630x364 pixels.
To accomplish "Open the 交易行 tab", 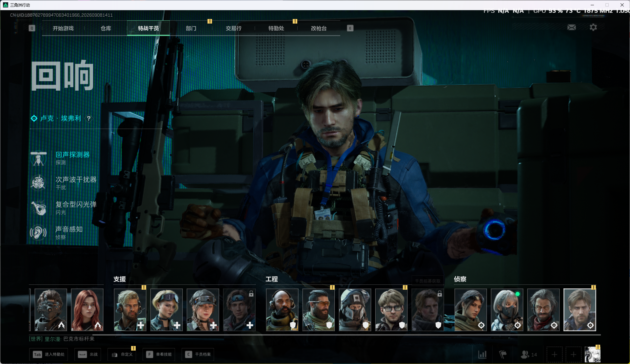I will [234, 28].
